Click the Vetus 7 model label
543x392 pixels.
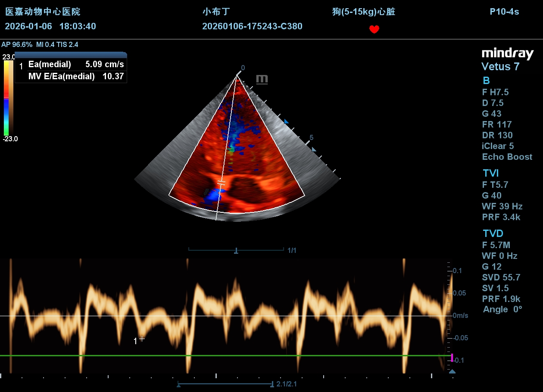pyautogui.click(x=500, y=67)
